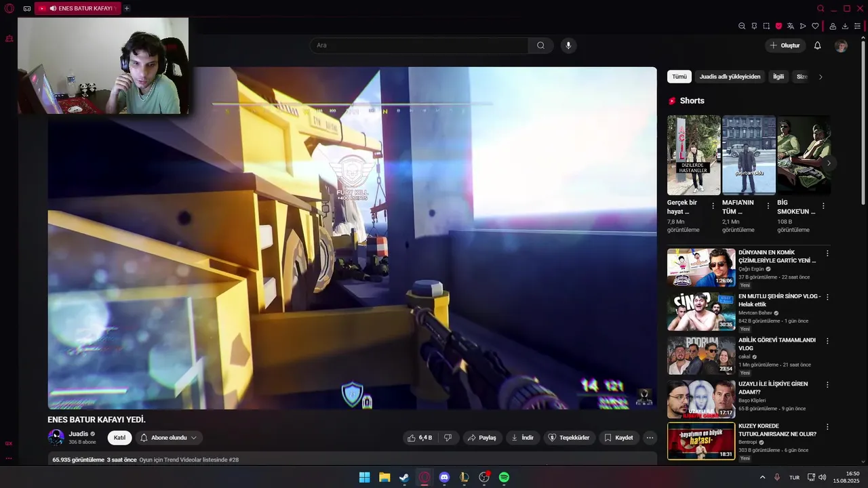Select the İlgili filter chip

click(x=778, y=77)
